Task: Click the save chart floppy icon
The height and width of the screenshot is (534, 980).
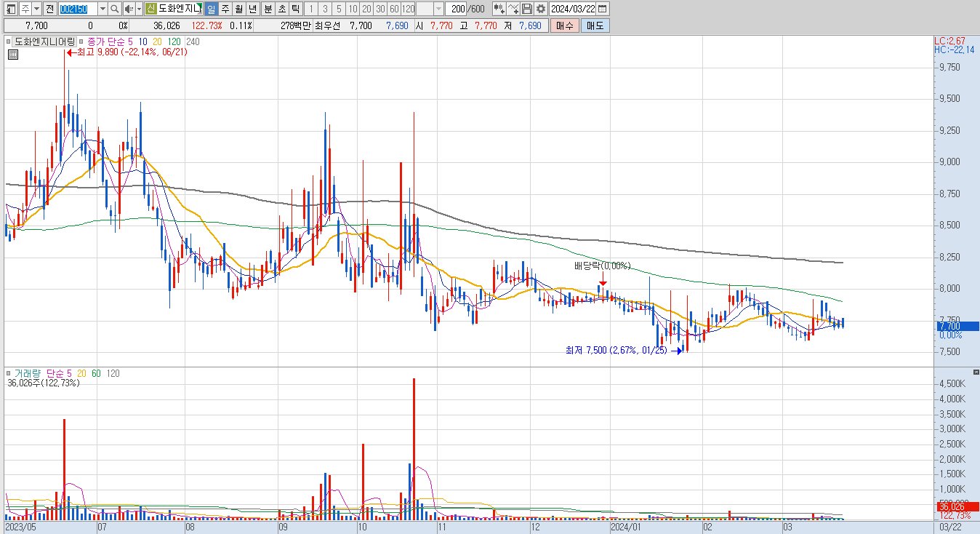Action: click(x=527, y=9)
